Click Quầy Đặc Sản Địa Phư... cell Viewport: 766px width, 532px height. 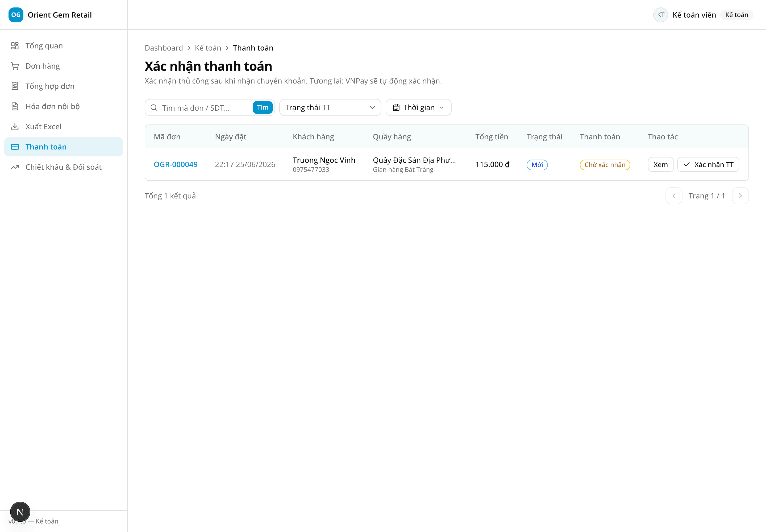(414, 160)
